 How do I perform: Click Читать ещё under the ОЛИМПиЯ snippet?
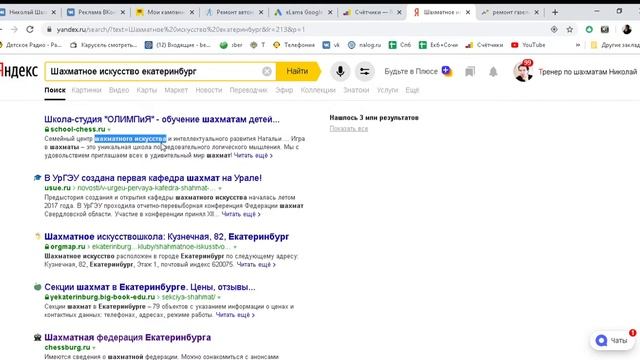253,156
